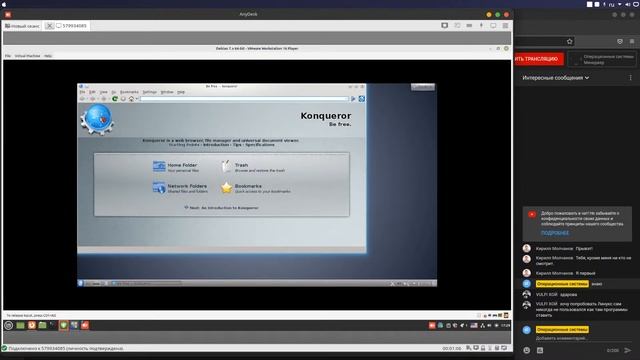640x360 pixels.
Task: Switch to AnyDesk 'Новый сеанс' tab
Action: (23, 26)
